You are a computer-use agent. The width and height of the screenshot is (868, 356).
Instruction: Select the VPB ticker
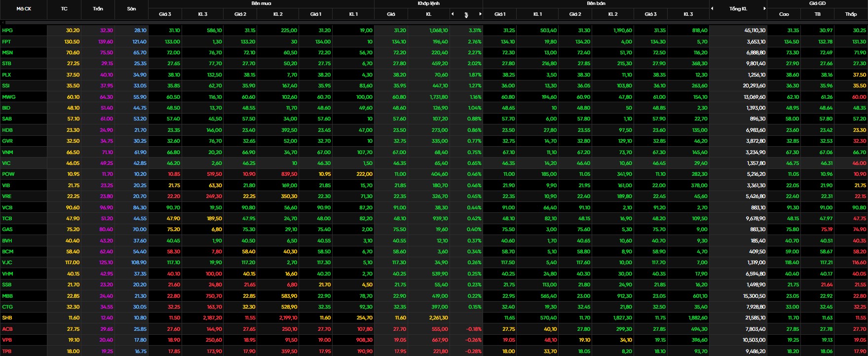(x=7, y=340)
